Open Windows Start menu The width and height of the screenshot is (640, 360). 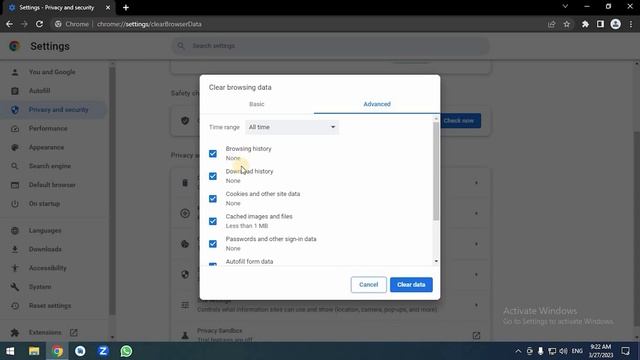tap(10, 351)
